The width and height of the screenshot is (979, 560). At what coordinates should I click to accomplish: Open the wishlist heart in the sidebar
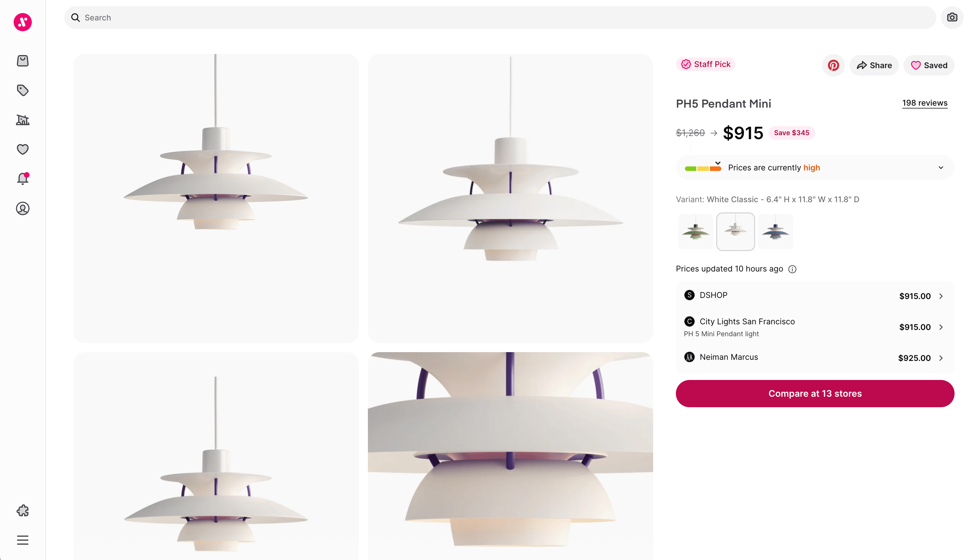coord(23,149)
